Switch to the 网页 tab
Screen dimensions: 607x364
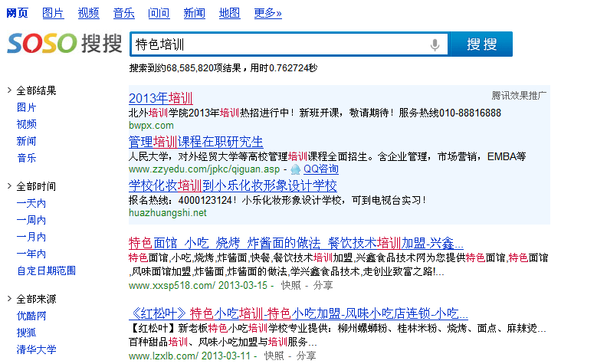pyautogui.click(x=18, y=13)
